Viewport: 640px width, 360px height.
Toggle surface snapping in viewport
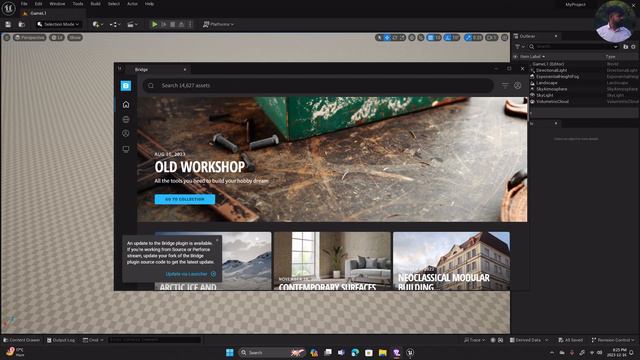pos(421,38)
